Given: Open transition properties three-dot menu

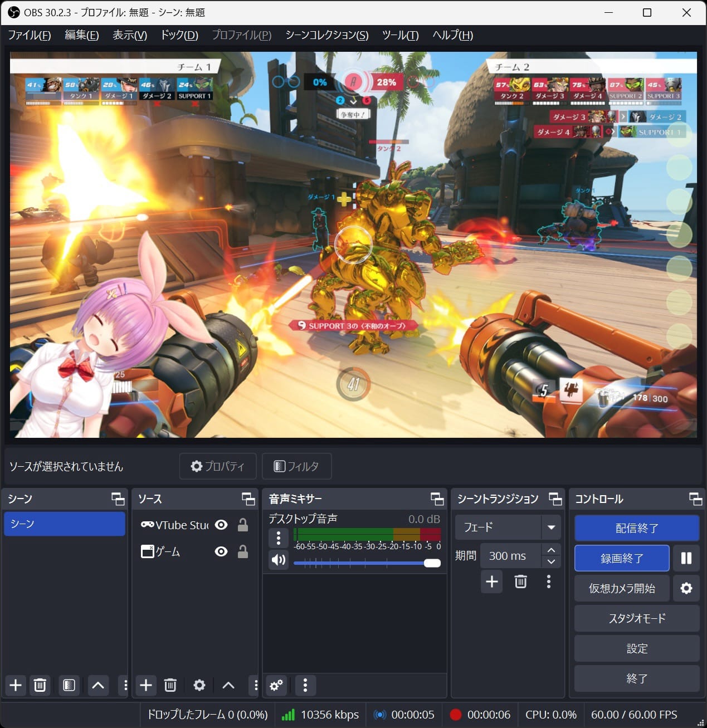Looking at the screenshot, I should coord(549,582).
